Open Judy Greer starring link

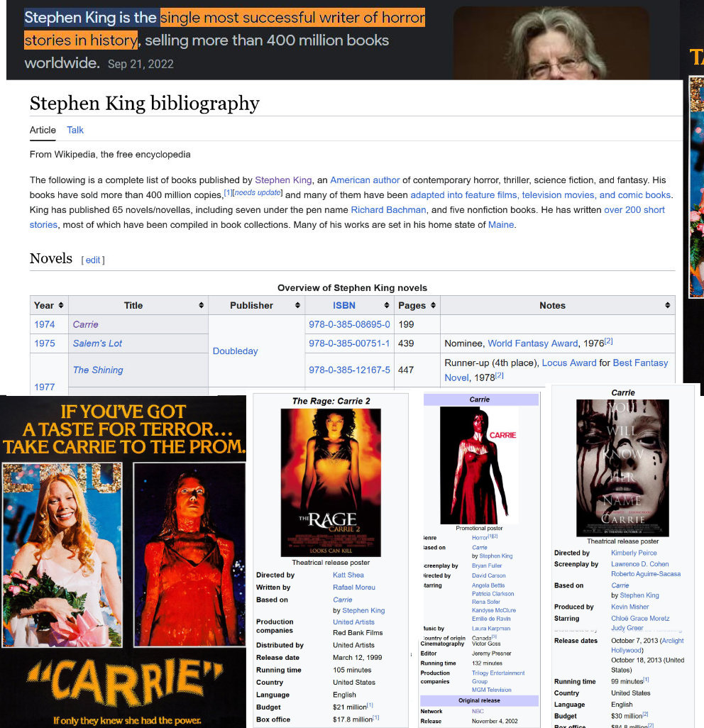[x=627, y=628]
